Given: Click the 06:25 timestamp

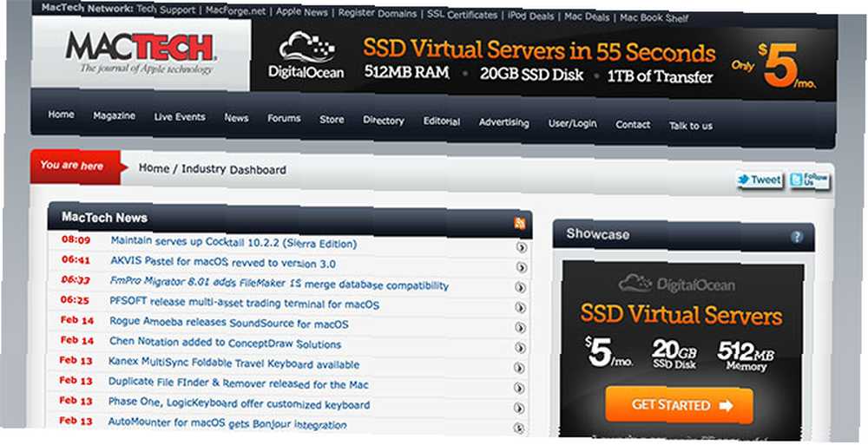Looking at the screenshot, I should pos(75,300).
